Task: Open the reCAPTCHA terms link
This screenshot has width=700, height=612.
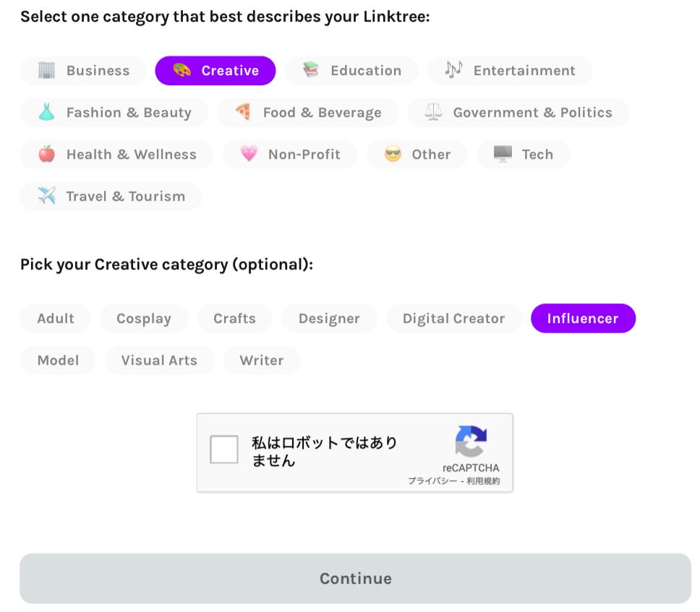Action: coord(483,481)
